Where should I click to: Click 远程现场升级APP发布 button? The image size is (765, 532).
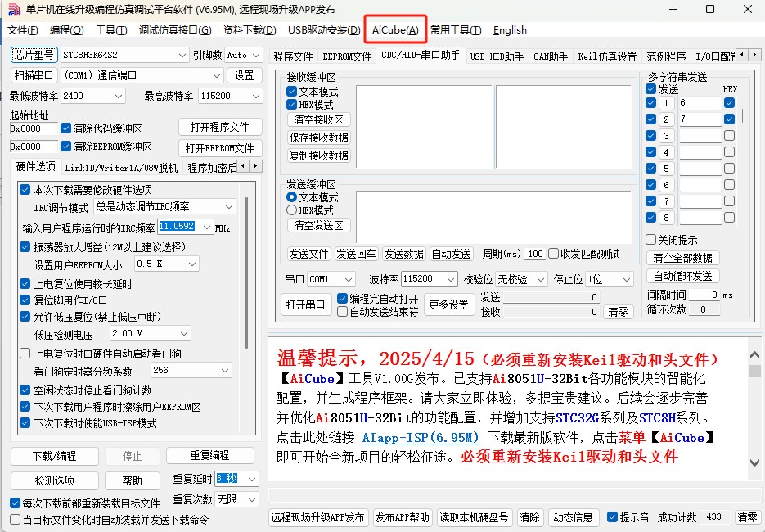(x=317, y=517)
